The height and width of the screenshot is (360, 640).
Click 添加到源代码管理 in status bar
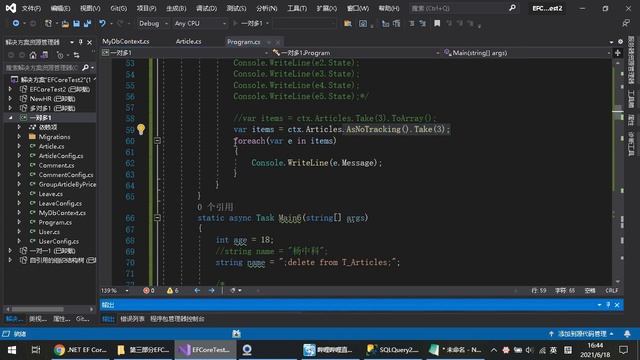[582, 334]
